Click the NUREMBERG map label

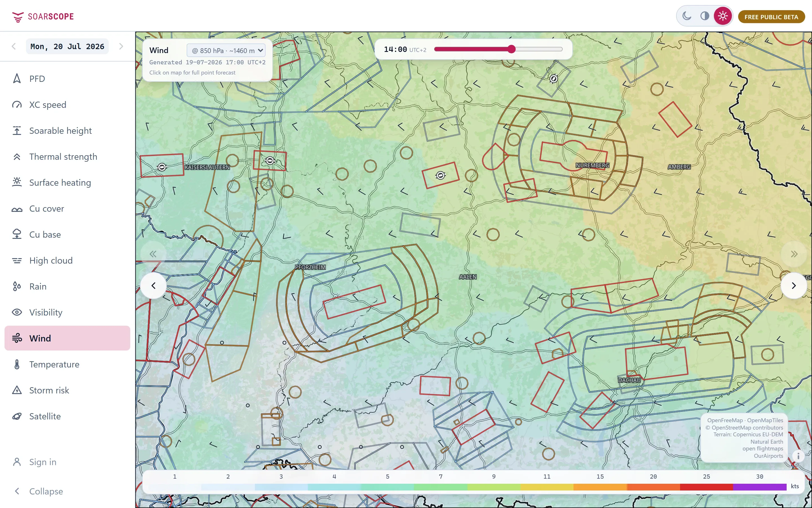click(592, 166)
